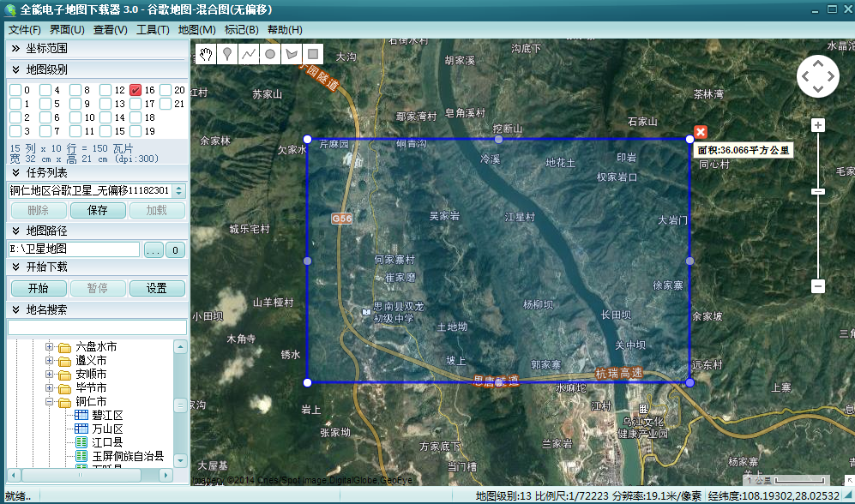Collapse the 铜仁市 tree node
The image size is (855, 504).
[x=49, y=401]
